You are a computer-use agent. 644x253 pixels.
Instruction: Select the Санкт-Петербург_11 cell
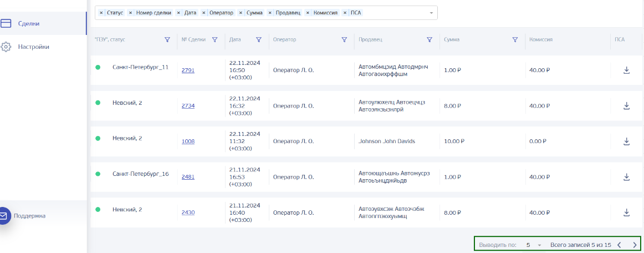(x=140, y=68)
